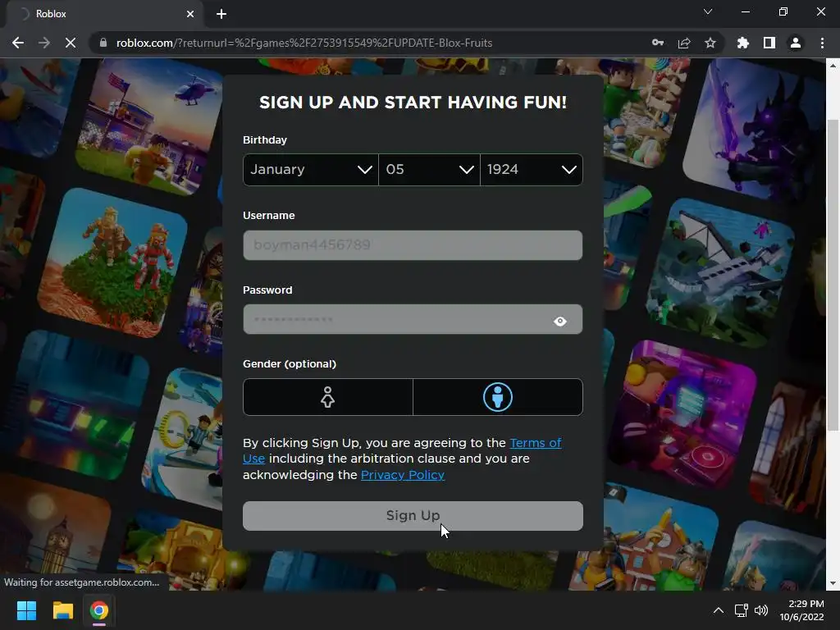Open the Windows Start menu
Image resolution: width=840 pixels, height=630 pixels.
(26, 610)
